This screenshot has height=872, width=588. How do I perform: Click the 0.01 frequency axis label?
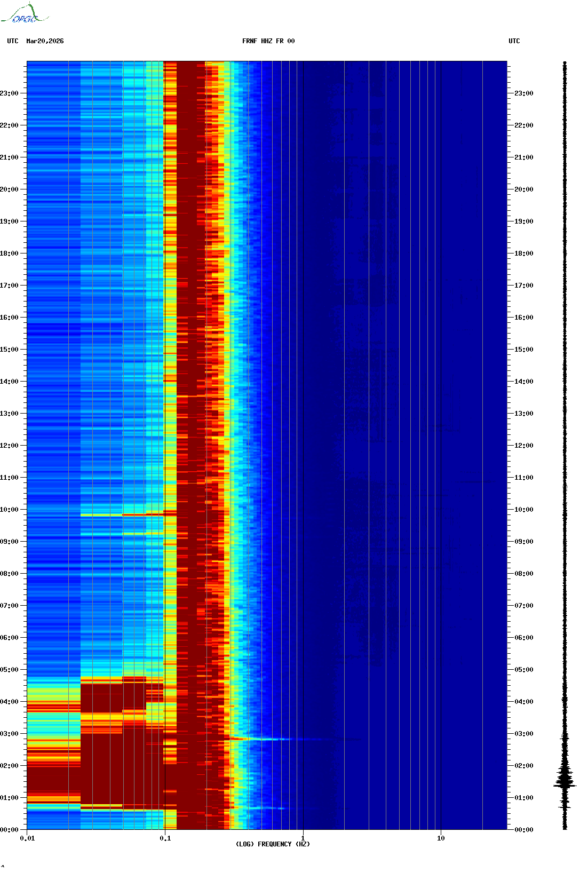point(27,838)
